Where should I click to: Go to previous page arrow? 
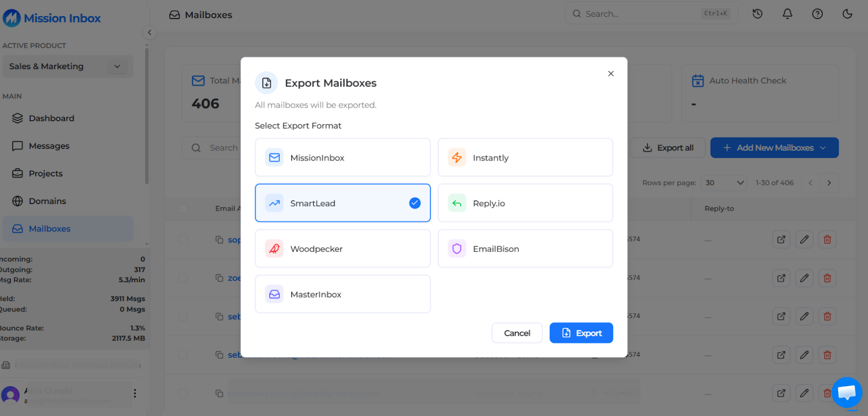tap(810, 183)
